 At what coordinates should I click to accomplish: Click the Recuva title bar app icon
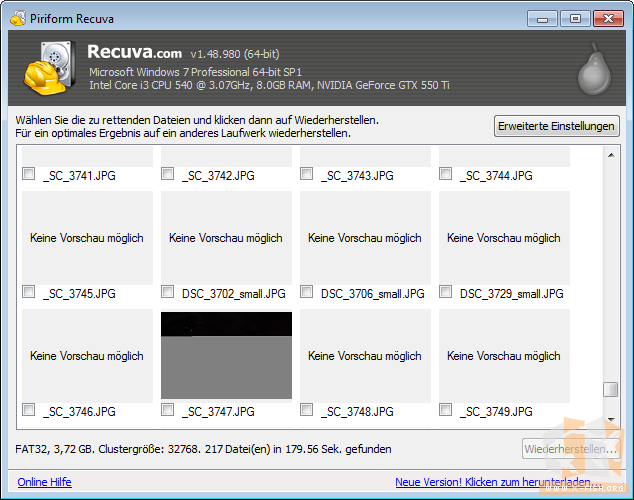point(18,18)
